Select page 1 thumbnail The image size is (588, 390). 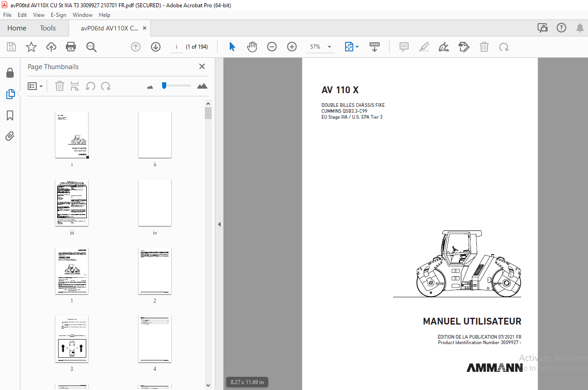[72, 270]
